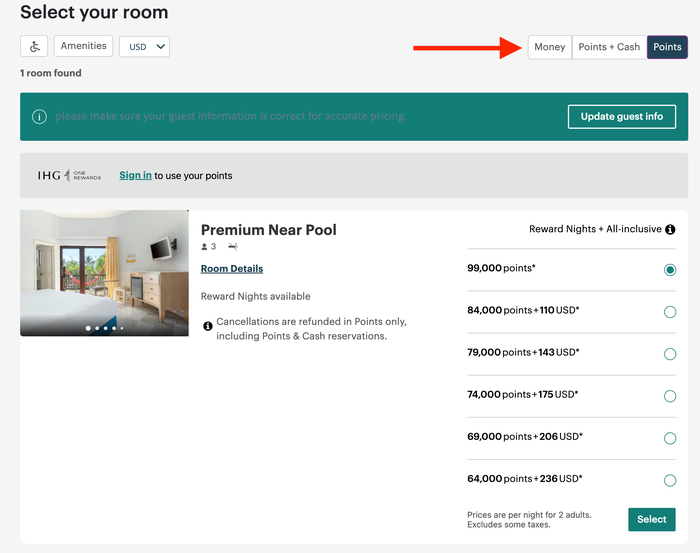Switch to the Points + Cash tab
The width and height of the screenshot is (700, 553).
coord(609,47)
